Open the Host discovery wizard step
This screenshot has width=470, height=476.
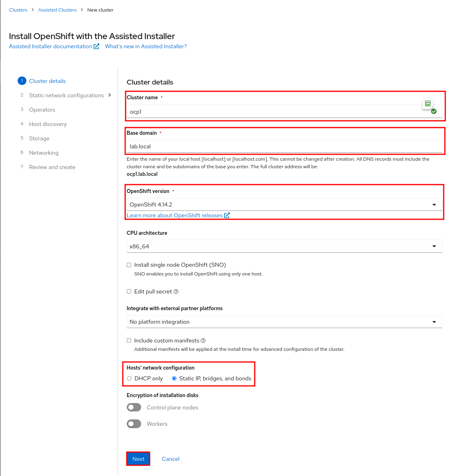point(48,124)
